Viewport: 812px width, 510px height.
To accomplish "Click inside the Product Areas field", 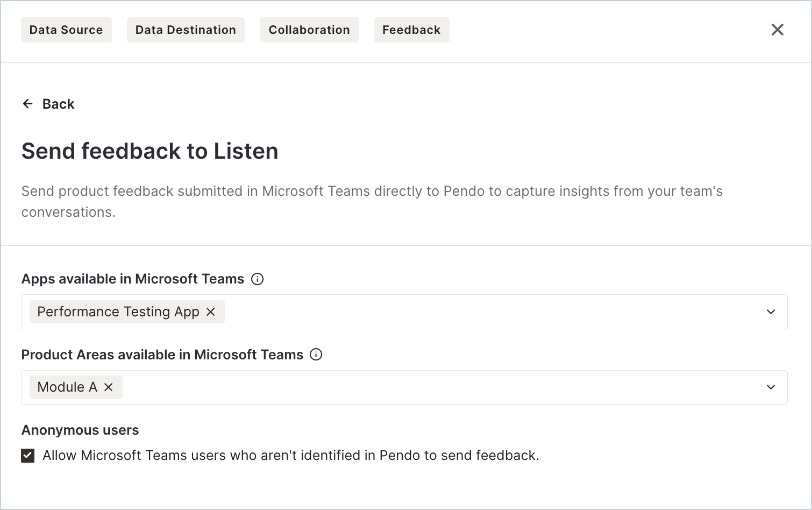I will pyautogui.click(x=404, y=387).
